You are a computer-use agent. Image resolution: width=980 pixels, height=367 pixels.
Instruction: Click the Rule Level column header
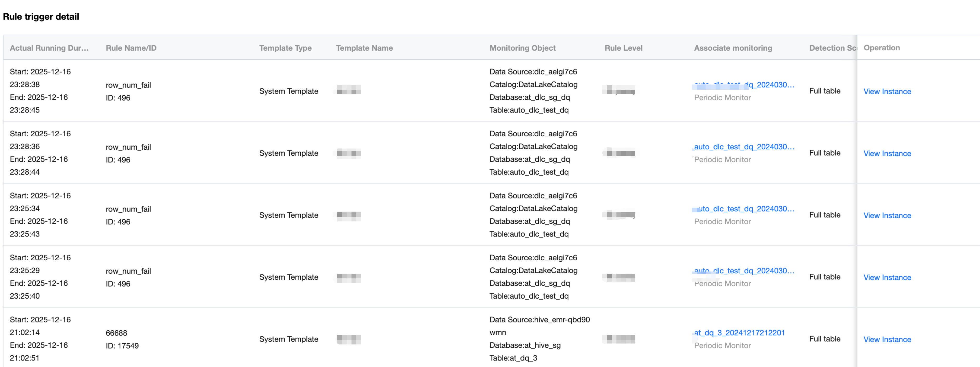[x=623, y=48]
